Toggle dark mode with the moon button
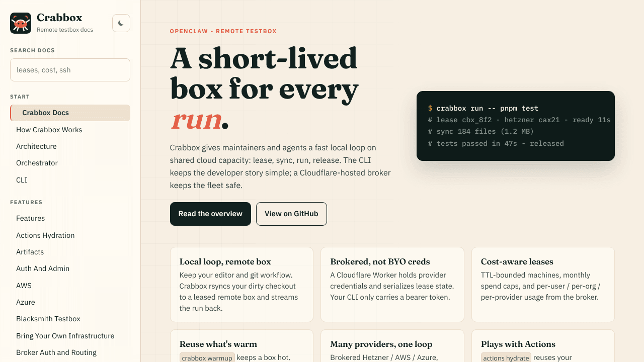This screenshot has width=644, height=362. [121, 23]
